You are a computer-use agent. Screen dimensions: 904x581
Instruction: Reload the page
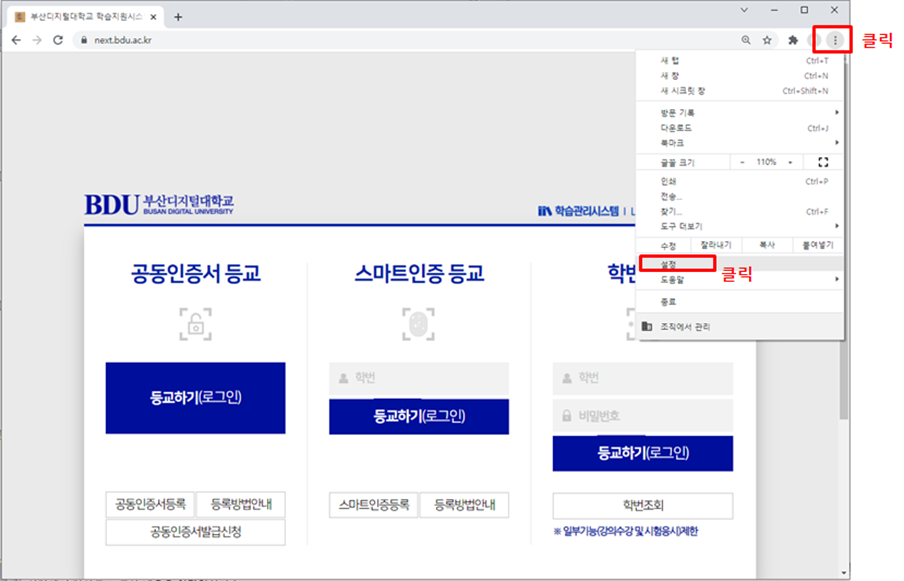click(x=58, y=40)
